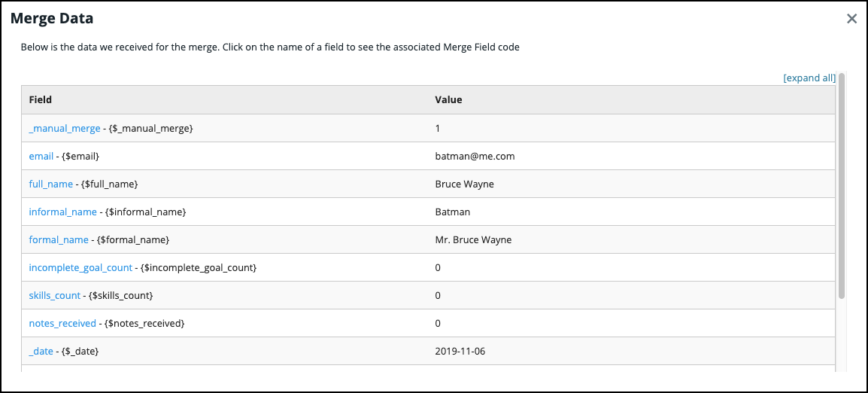Click the Mr. Bruce Wayne value

tap(473, 240)
